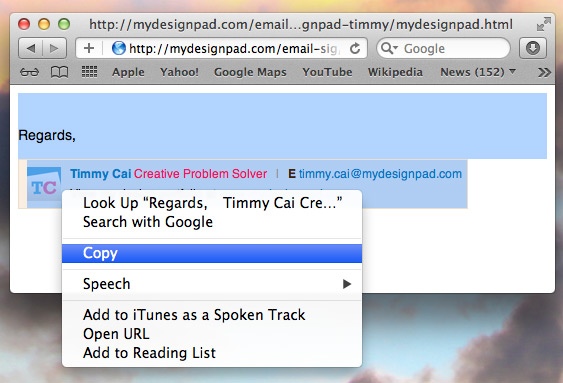The width and height of the screenshot is (563, 383).
Task: Click the "Regards," text
Action: coord(47,135)
